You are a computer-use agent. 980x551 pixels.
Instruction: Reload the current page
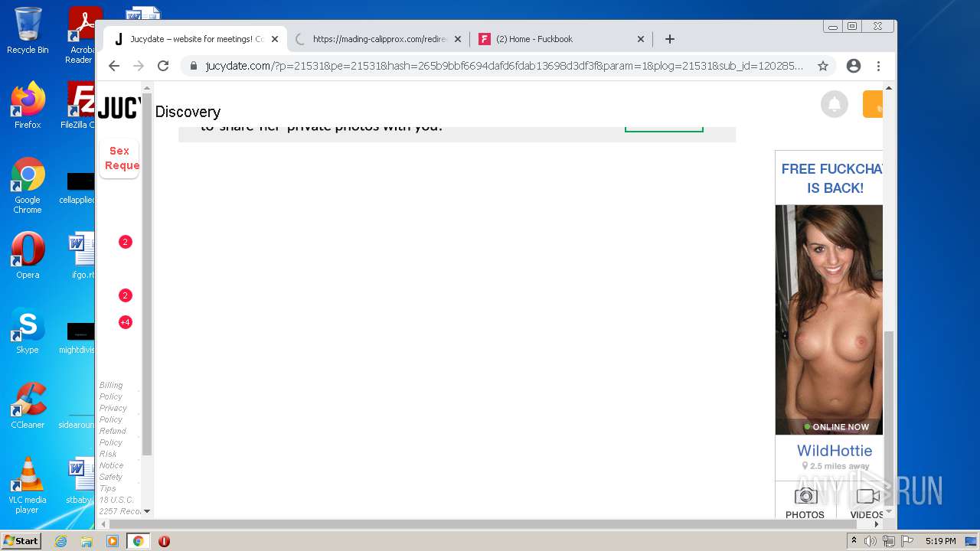point(163,66)
